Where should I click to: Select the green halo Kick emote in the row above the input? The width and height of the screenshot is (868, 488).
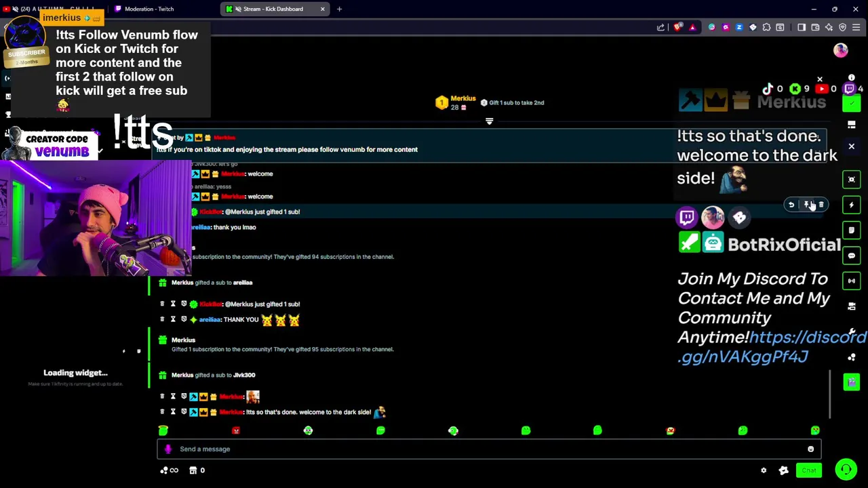pos(163,430)
